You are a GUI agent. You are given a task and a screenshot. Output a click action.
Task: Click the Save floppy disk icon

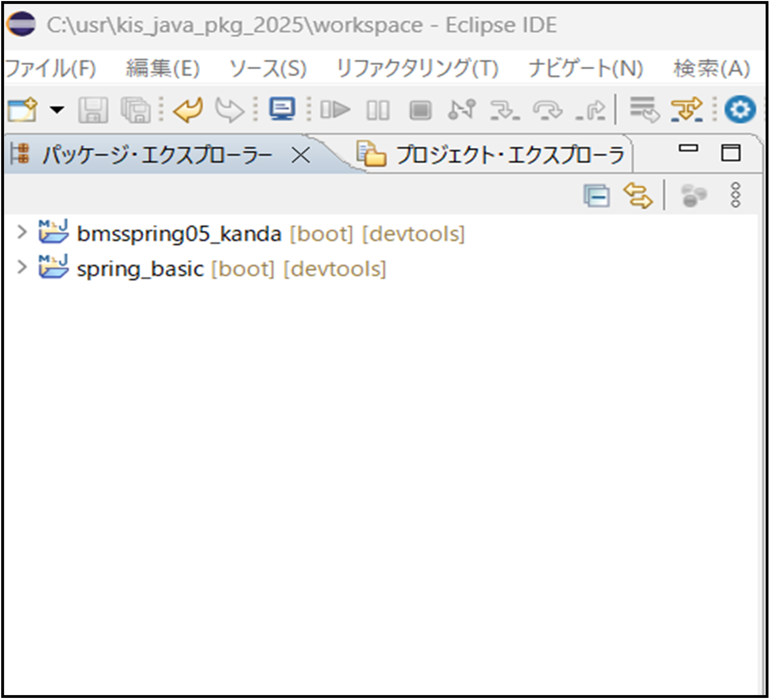pyautogui.click(x=93, y=110)
